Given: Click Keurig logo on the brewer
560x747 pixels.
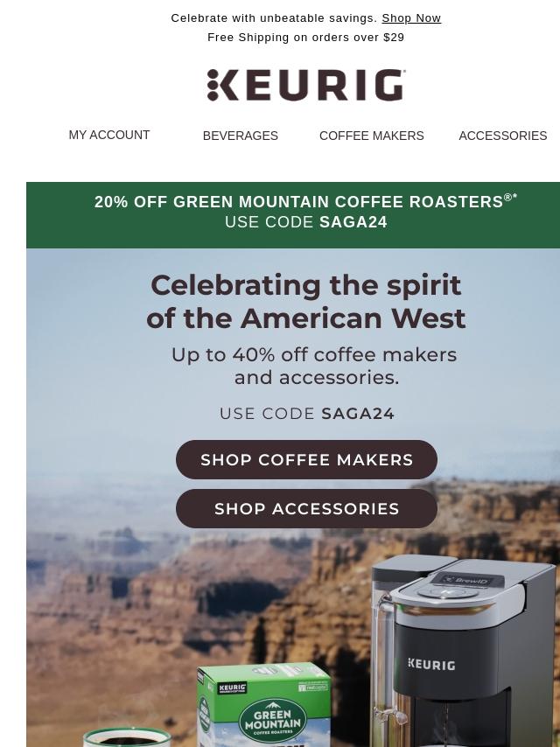Looking at the screenshot, I should (431, 665).
